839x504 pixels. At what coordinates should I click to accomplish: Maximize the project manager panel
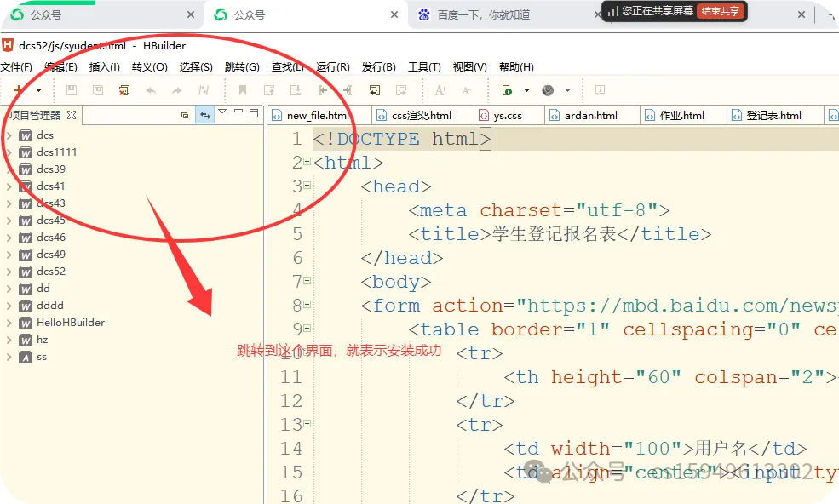click(254, 113)
